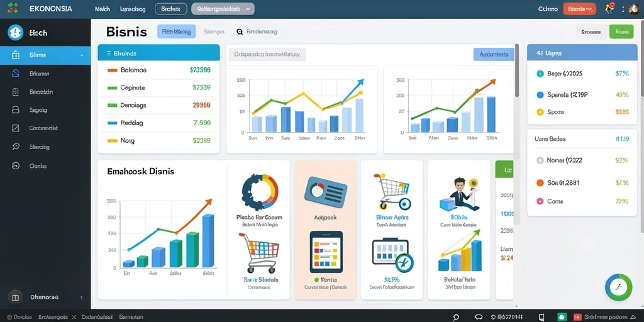Click the blue Reddag color marker
The width and height of the screenshot is (644, 322).
(x=112, y=123)
